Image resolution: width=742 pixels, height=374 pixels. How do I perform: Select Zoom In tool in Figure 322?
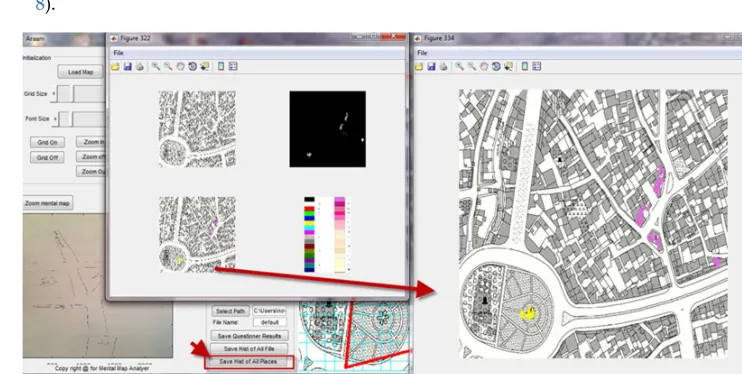[156, 67]
